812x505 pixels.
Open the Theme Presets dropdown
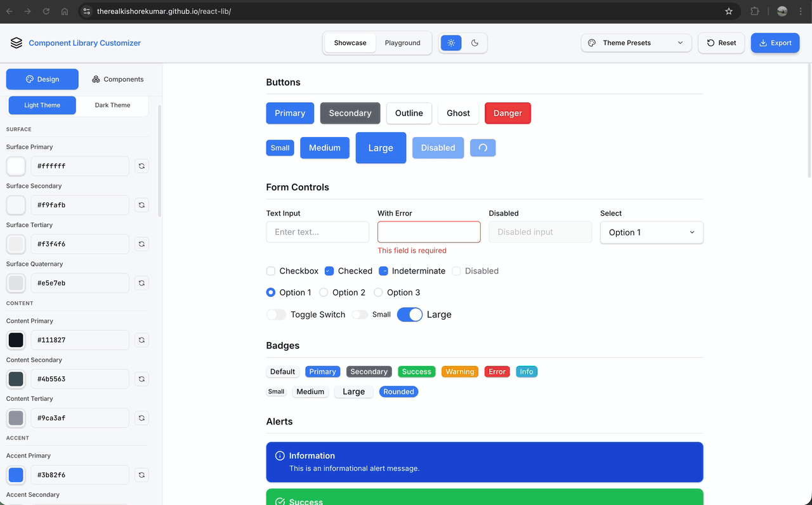(x=636, y=43)
